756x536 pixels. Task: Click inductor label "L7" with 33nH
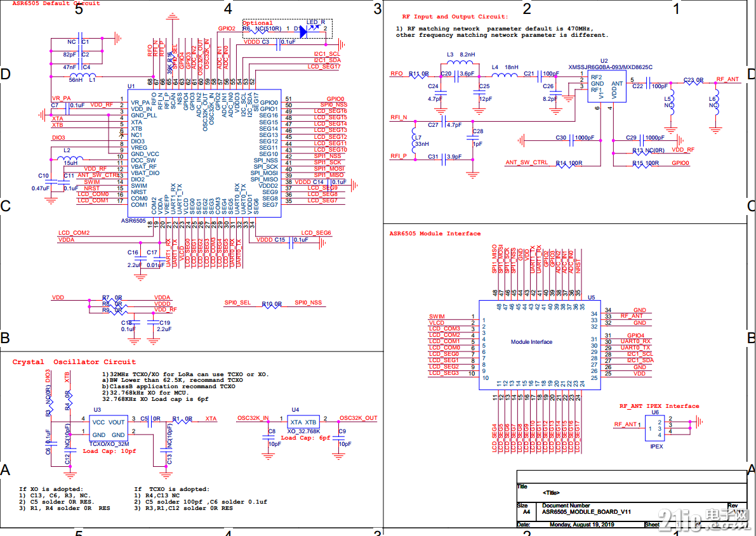(418, 138)
